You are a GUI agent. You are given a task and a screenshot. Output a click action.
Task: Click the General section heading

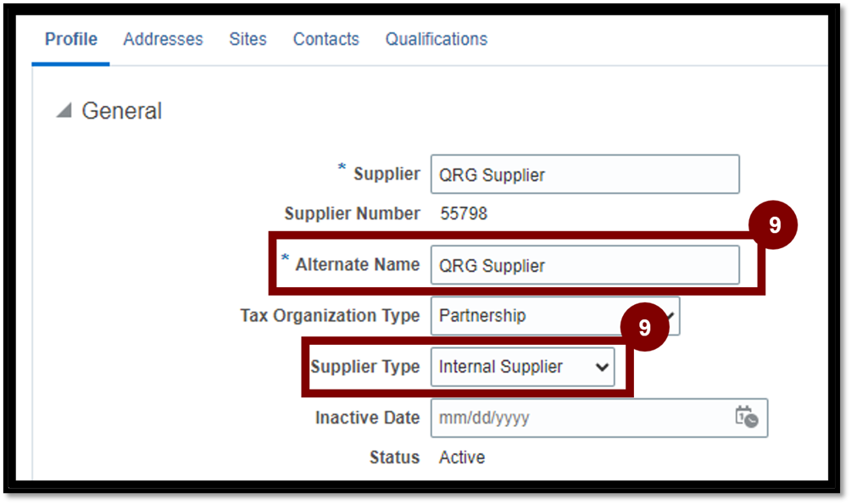[x=121, y=111]
